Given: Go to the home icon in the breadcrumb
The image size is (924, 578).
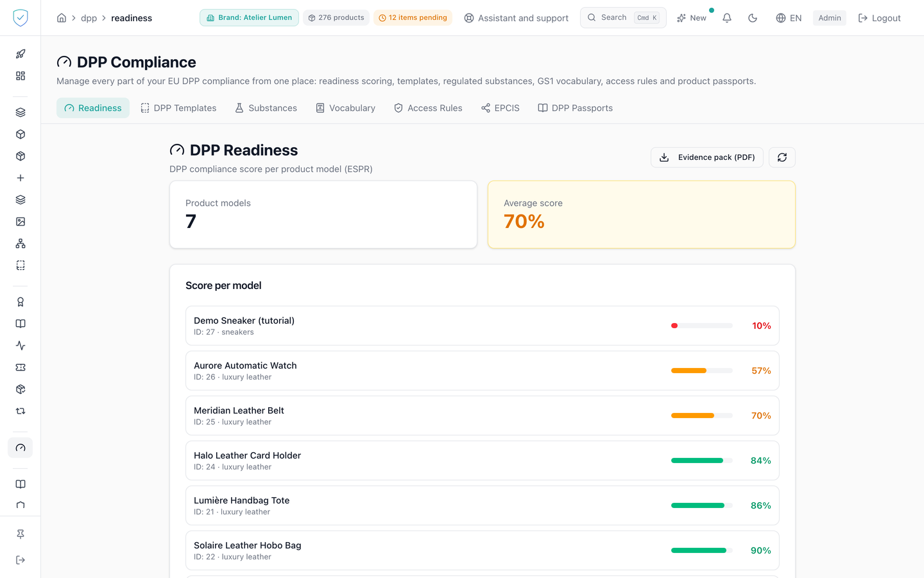Looking at the screenshot, I should click(x=62, y=18).
